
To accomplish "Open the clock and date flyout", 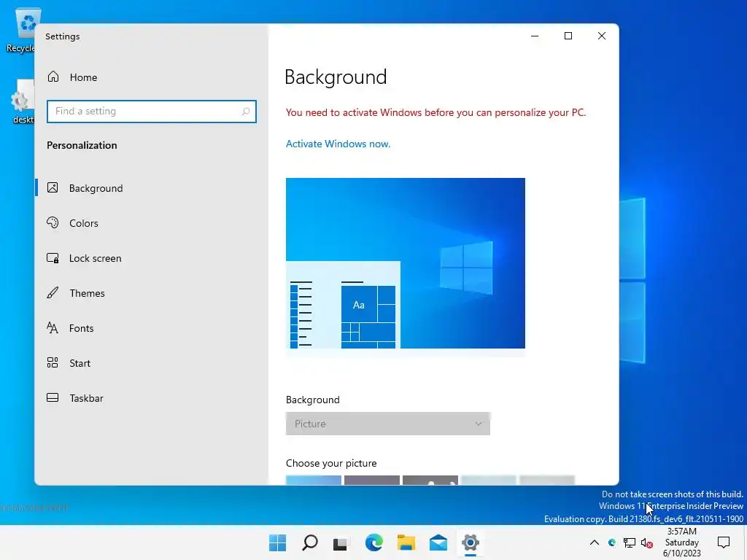I will 682,542.
